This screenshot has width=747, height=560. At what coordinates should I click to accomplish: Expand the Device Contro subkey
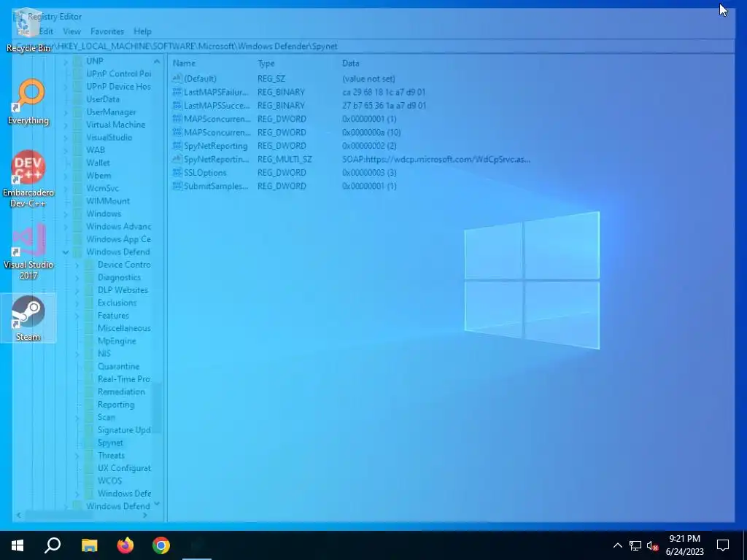(77, 265)
